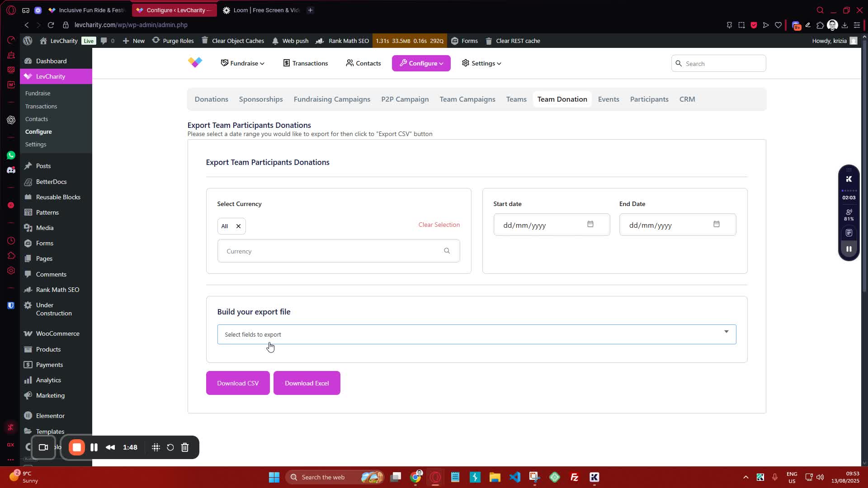
Task: Click the LevCharity logo icon
Action: [195, 62]
